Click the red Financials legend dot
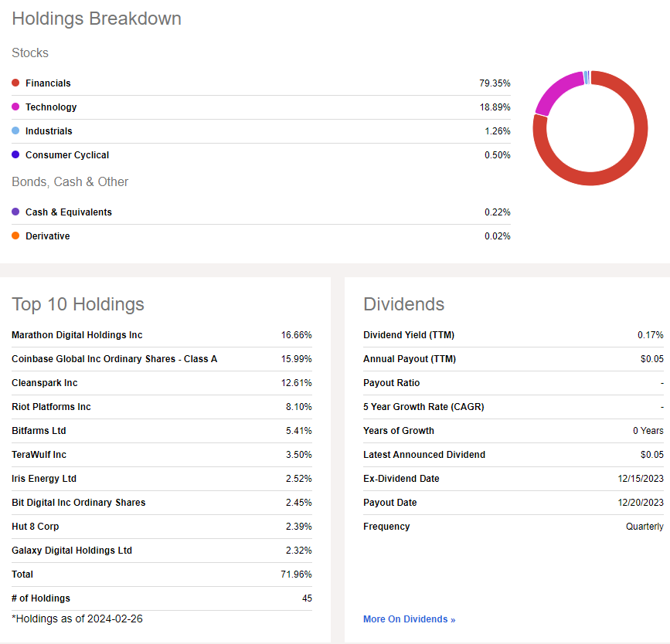The image size is (670, 644). (15, 83)
